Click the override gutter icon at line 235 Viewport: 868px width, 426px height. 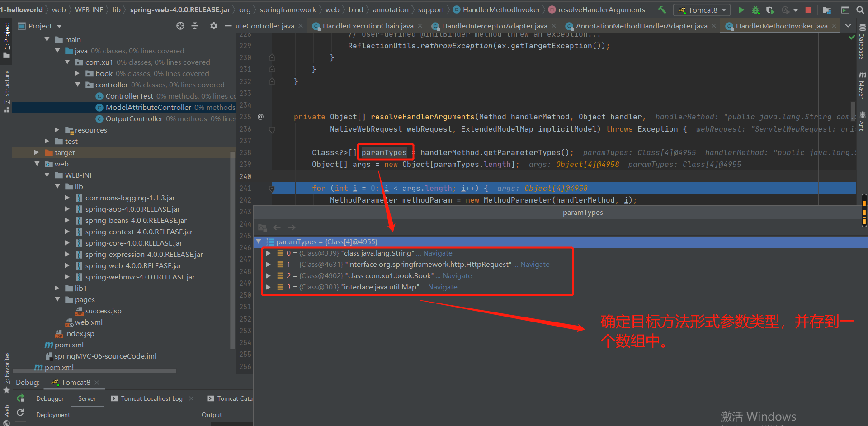[x=260, y=117]
